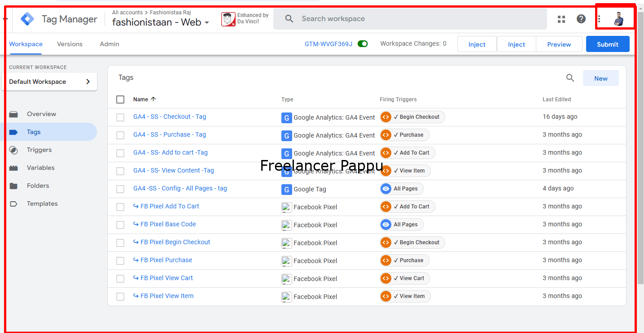Click the Templates icon in the sidebar
The height and width of the screenshot is (333, 644).
(13, 204)
